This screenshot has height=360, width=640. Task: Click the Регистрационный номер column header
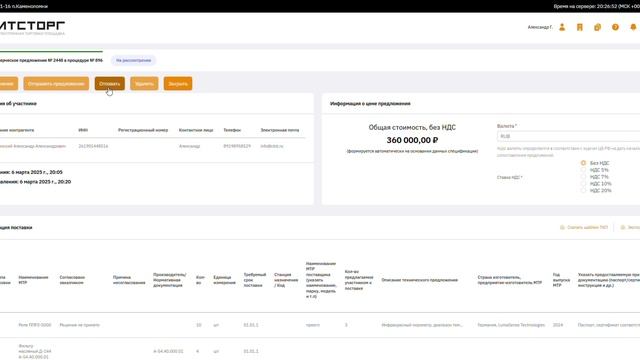click(143, 130)
